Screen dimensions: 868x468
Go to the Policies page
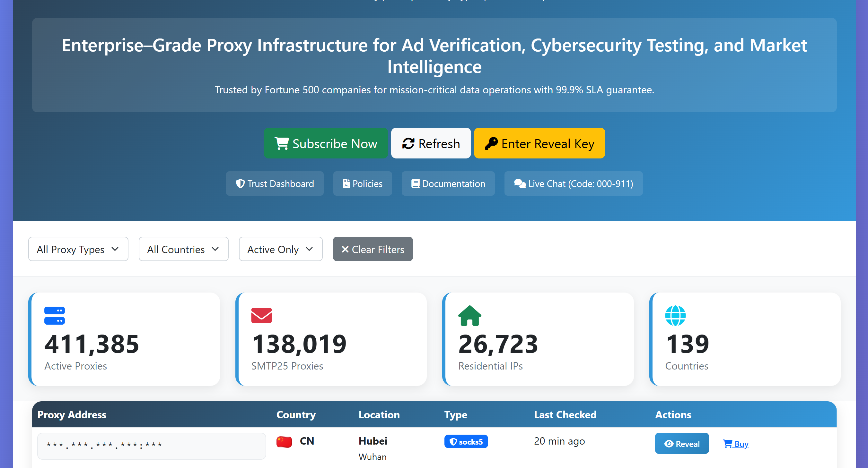(362, 183)
